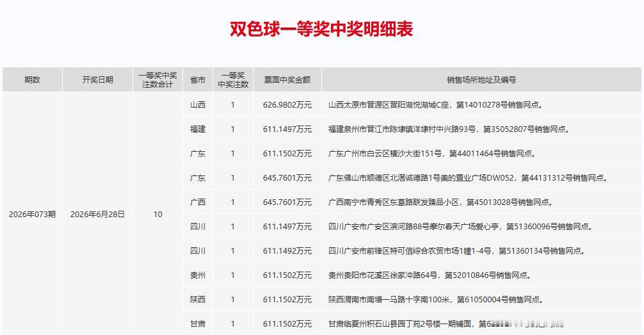Click the 销售场所地址及编号 column header
Image resolution: width=644 pixels, height=335 pixels.
[481, 79]
